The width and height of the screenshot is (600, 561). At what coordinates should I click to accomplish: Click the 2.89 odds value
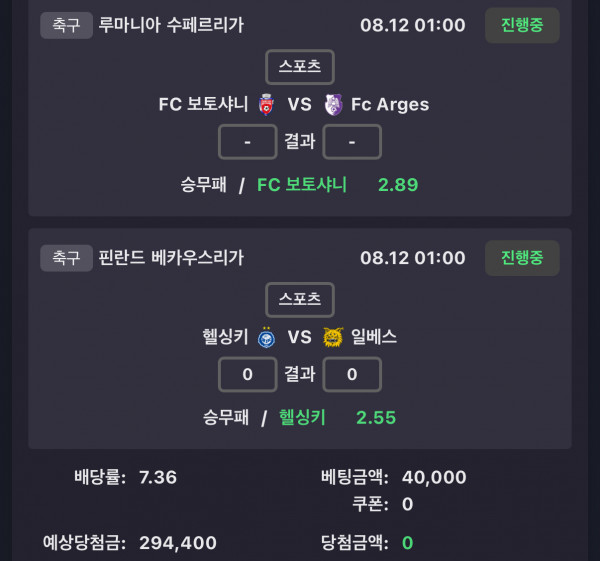click(398, 185)
